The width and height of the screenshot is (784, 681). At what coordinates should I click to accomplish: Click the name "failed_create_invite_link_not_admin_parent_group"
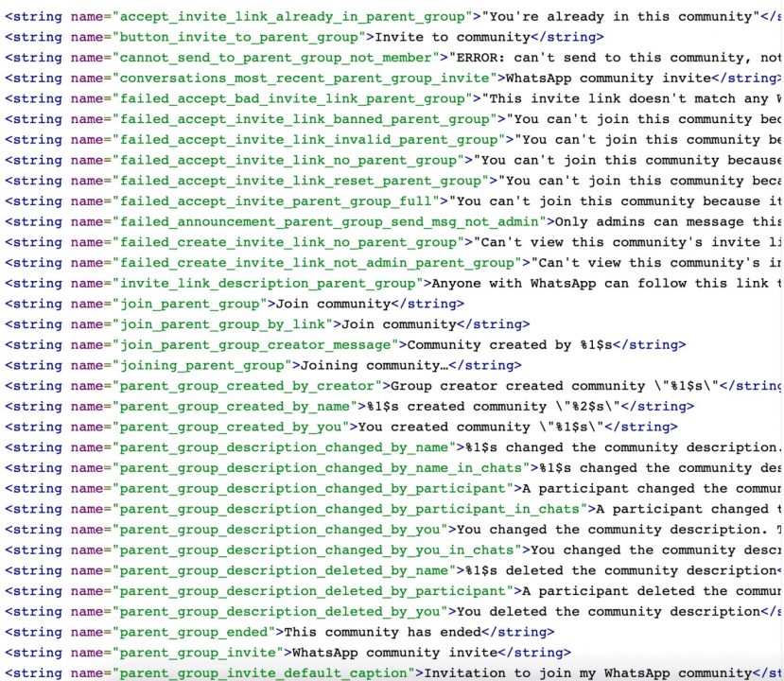click(x=317, y=263)
